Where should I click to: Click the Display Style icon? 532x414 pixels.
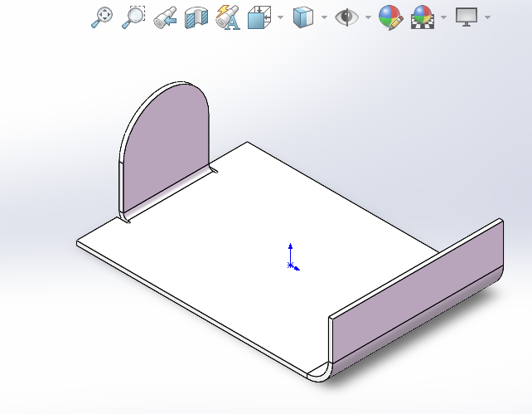click(x=303, y=17)
